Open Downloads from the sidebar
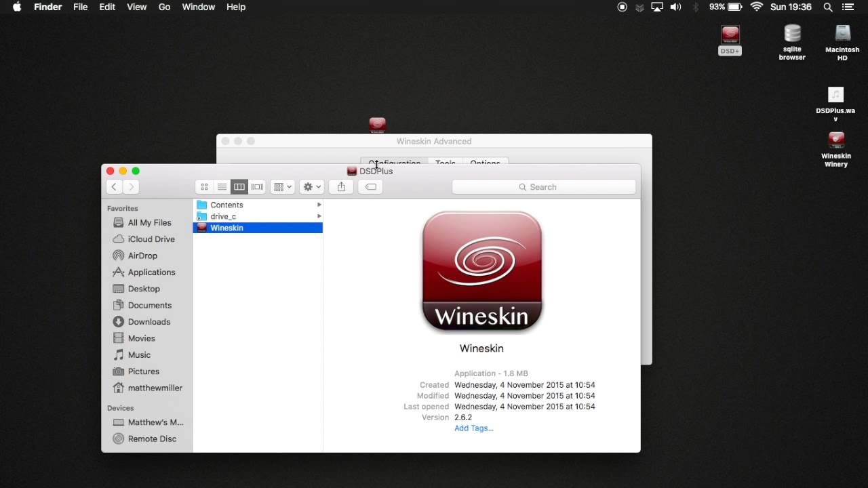 point(149,322)
